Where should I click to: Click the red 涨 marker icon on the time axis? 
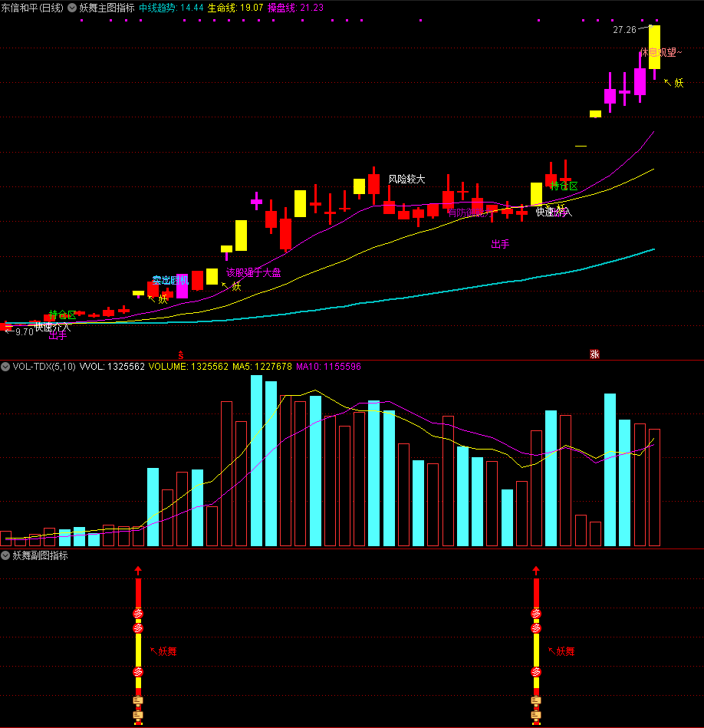pos(594,354)
